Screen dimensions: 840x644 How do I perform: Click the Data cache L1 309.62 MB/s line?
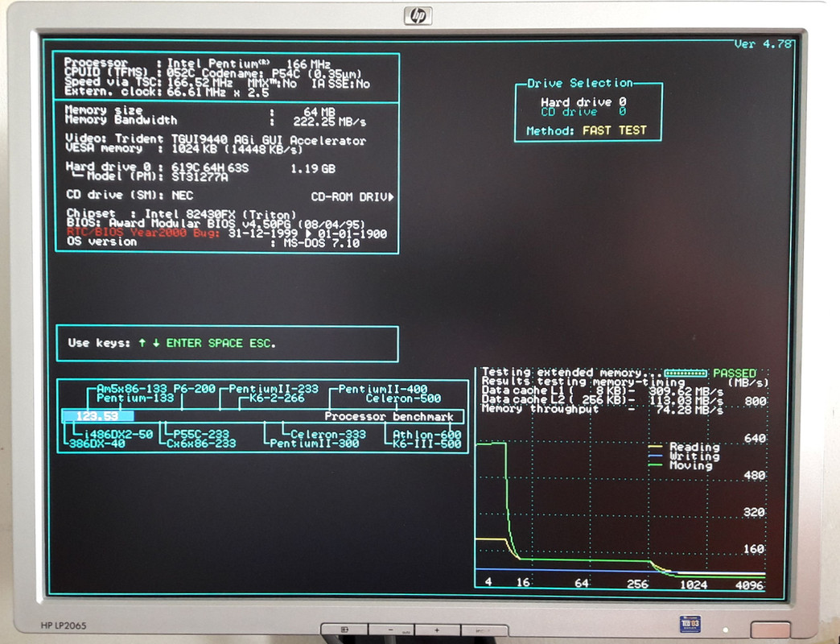pos(603,391)
